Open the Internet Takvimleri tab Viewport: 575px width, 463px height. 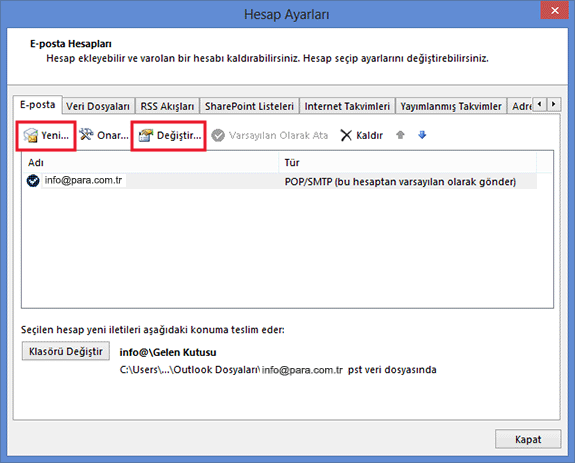click(x=347, y=106)
